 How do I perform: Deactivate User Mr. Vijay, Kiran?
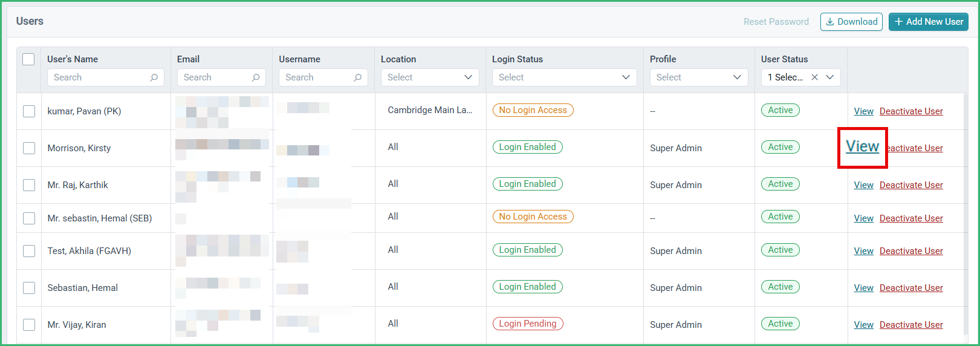(911, 325)
